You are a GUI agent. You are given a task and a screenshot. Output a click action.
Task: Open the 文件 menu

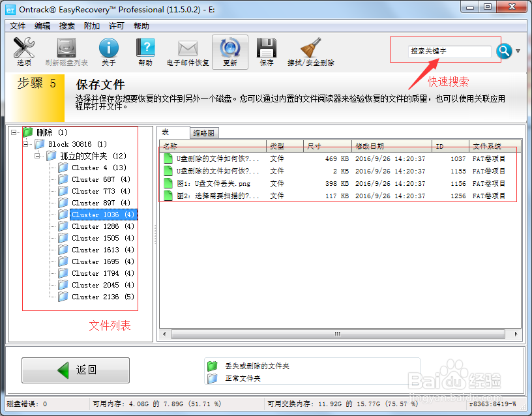tap(18, 26)
